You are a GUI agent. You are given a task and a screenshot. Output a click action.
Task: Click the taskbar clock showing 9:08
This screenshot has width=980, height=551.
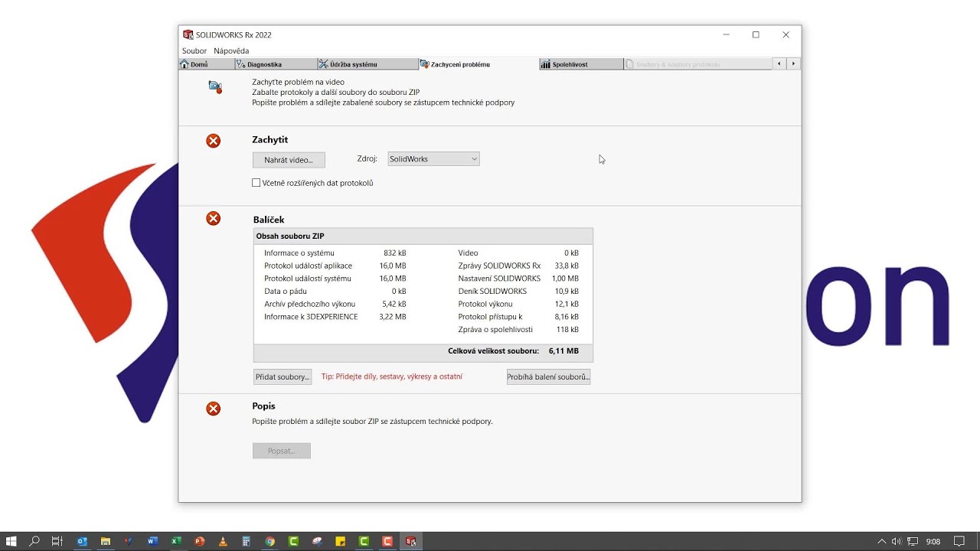[x=933, y=541]
